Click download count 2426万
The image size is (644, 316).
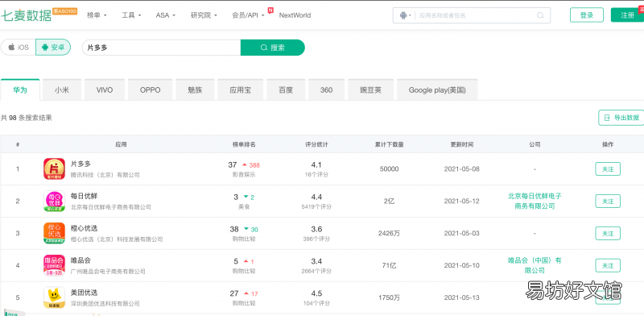(389, 233)
